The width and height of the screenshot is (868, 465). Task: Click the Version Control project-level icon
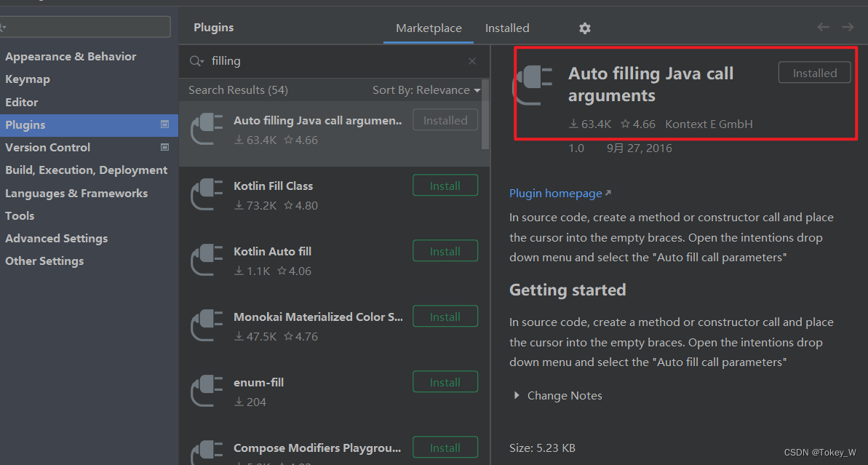[164, 147]
